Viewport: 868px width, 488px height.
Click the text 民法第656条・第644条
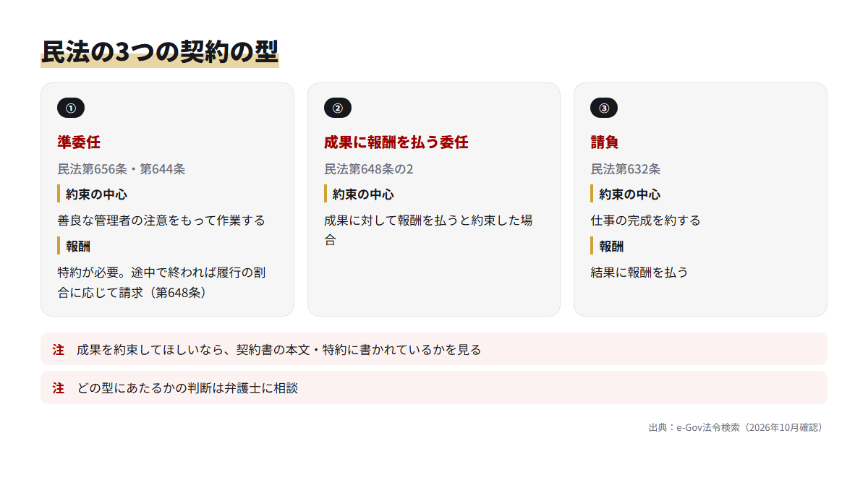point(122,169)
